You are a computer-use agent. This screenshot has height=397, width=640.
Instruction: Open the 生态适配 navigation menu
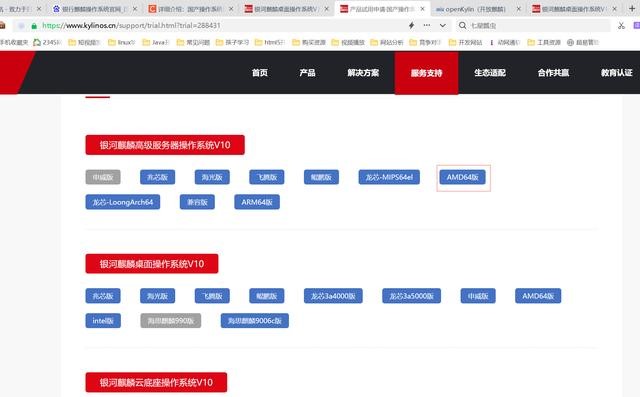pyautogui.click(x=490, y=73)
